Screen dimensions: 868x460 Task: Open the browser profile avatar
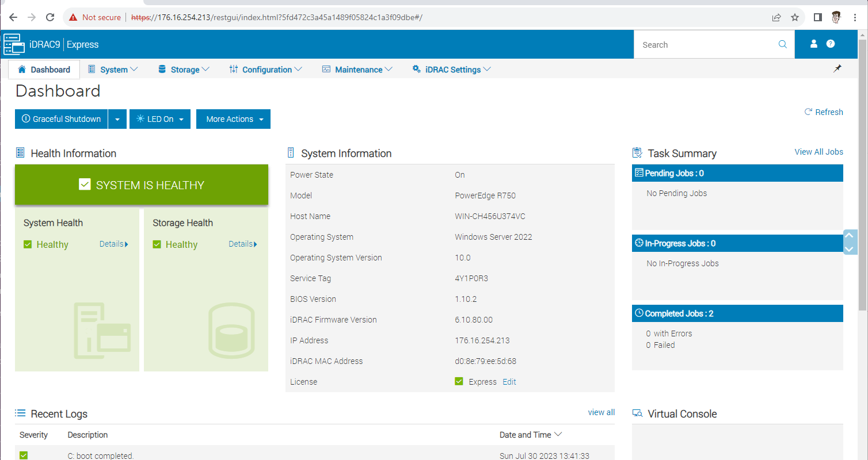pyautogui.click(x=836, y=17)
